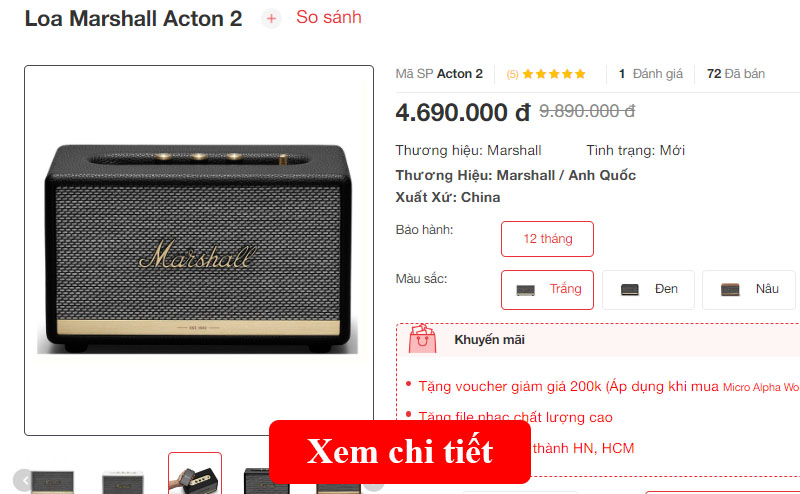
Task: Click the Loa Marshall Acton 2 title
Action: (134, 19)
